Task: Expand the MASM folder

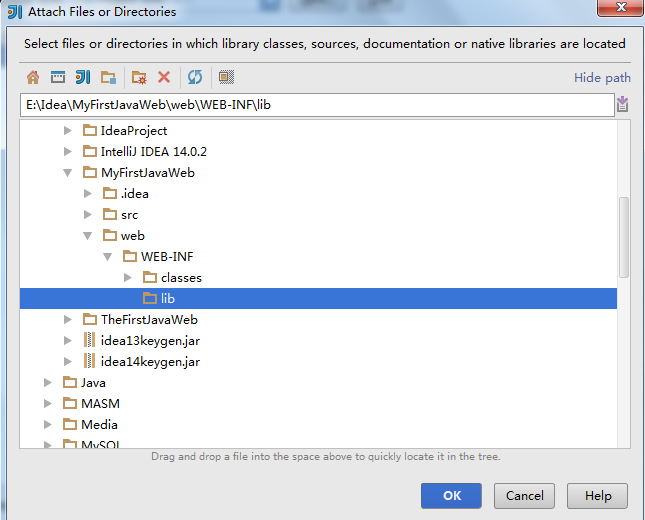Action: (x=48, y=403)
